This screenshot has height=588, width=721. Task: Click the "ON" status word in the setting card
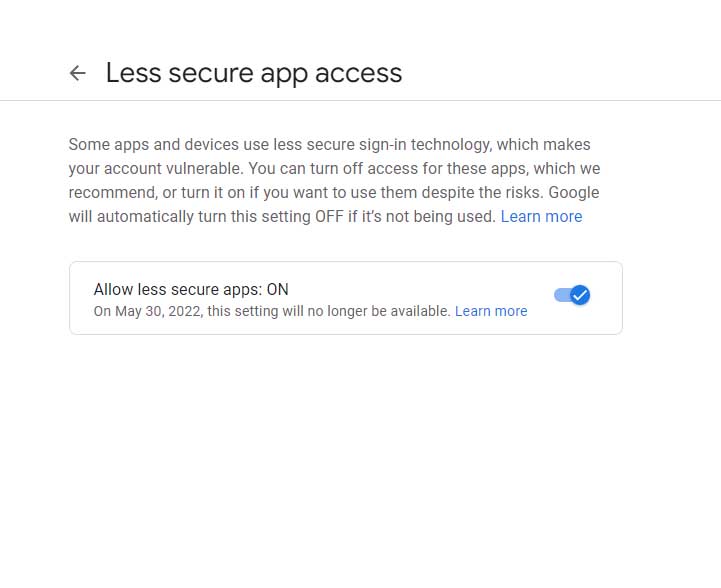(x=277, y=290)
